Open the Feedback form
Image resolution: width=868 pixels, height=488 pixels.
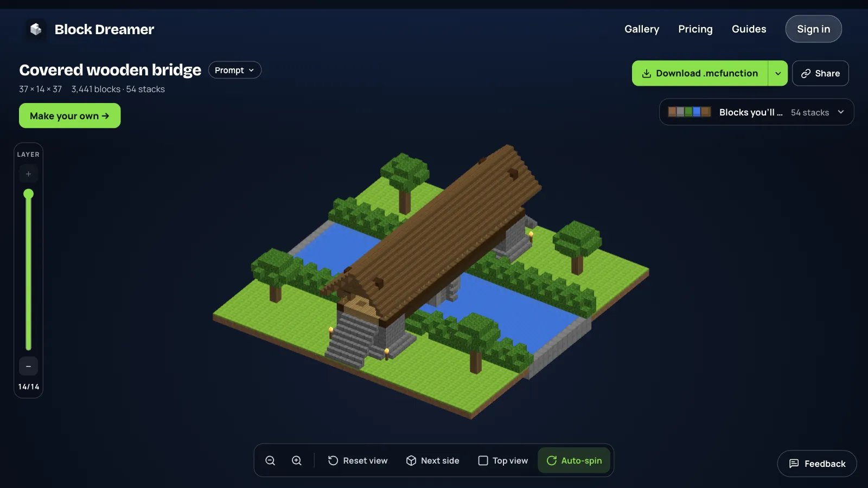tap(817, 464)
